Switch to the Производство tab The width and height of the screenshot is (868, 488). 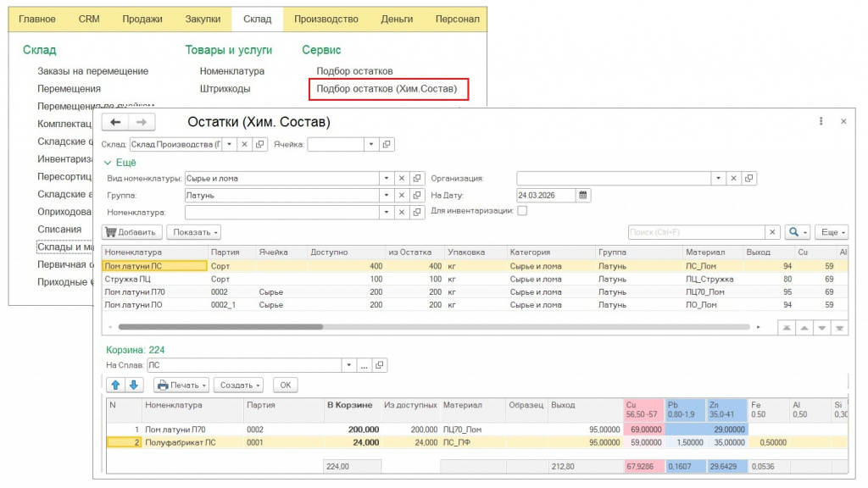[326, 19]
